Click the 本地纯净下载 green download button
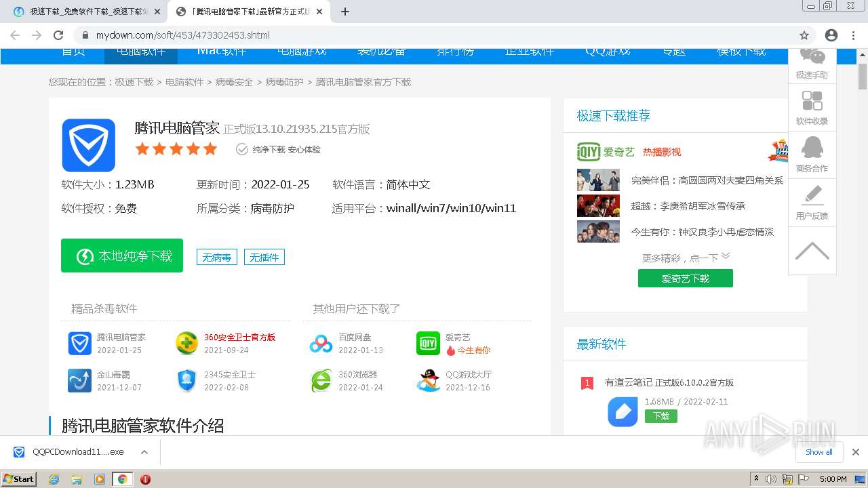This screenshot has width=868, height=488. tap(122, 256)
